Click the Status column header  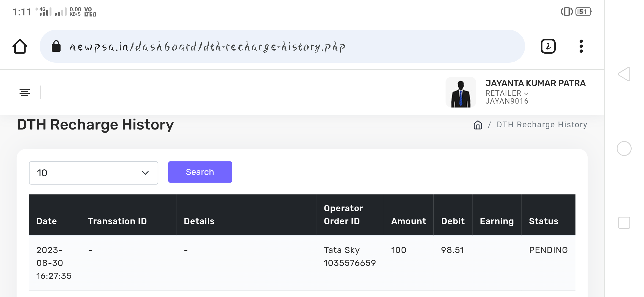(544, 221)
